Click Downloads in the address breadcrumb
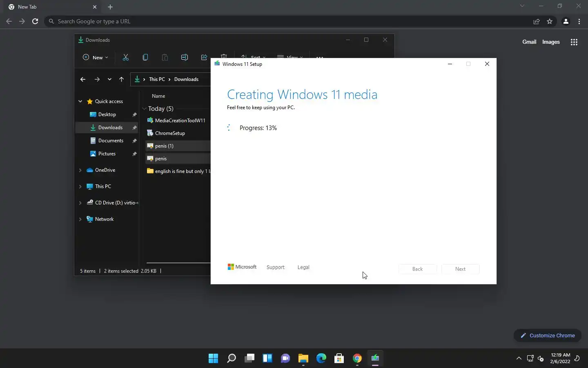 click(x=186, y=79)
